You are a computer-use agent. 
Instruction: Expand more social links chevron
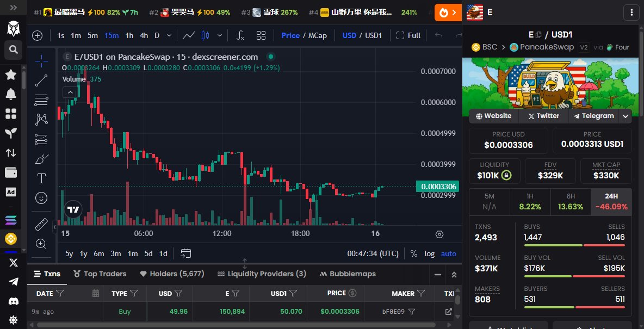[625, 116]
